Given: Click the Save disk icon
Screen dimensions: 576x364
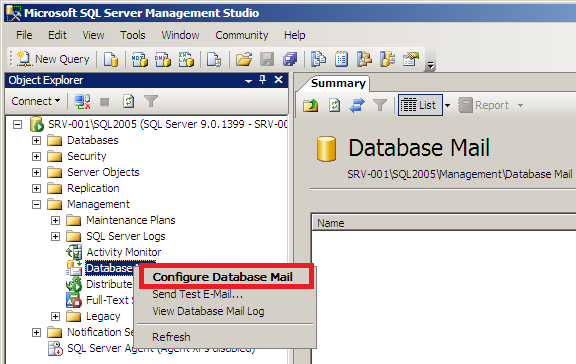Looking at the screenshot, I should (267, 59).
